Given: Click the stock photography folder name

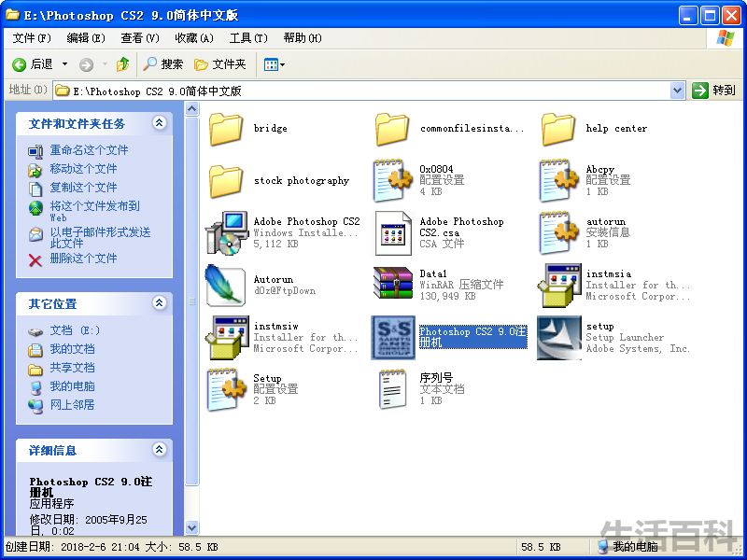Looking at the screenshot, I should [302, 180].
